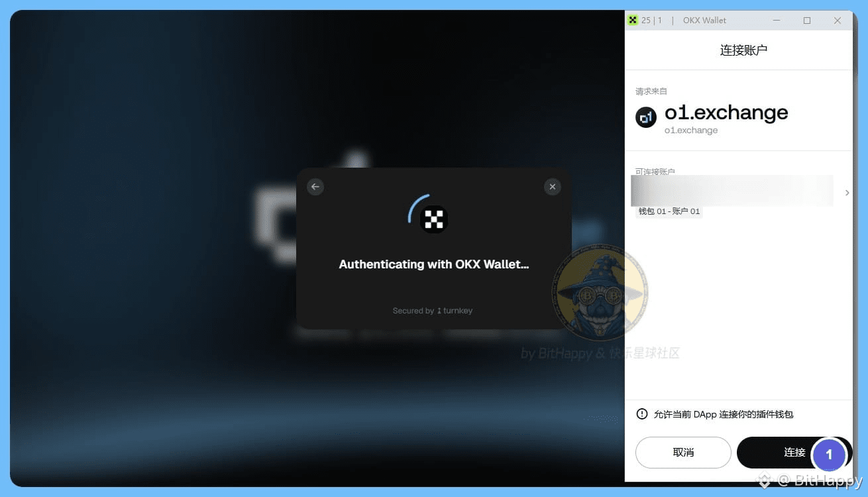Click the 连接 connect button

coord(794,453)
